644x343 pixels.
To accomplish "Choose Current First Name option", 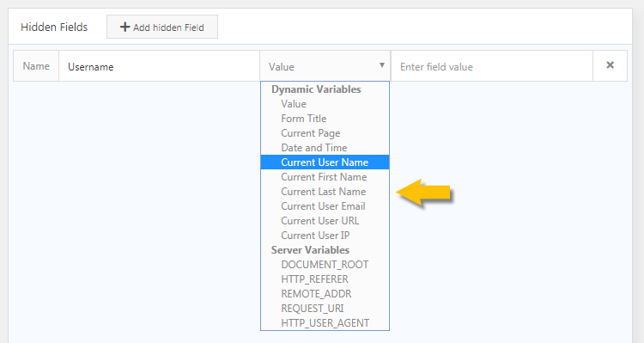I will click(325, 177).
